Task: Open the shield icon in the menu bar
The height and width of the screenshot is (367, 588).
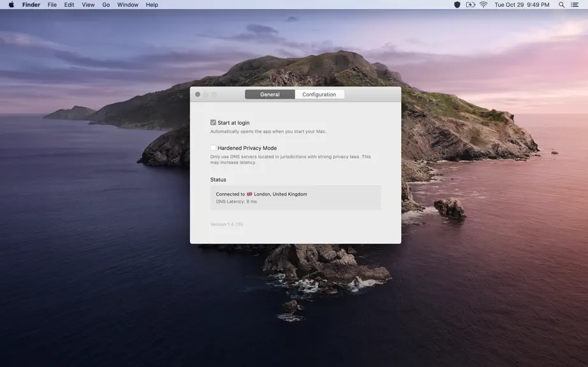Action: tap(457, 5)
